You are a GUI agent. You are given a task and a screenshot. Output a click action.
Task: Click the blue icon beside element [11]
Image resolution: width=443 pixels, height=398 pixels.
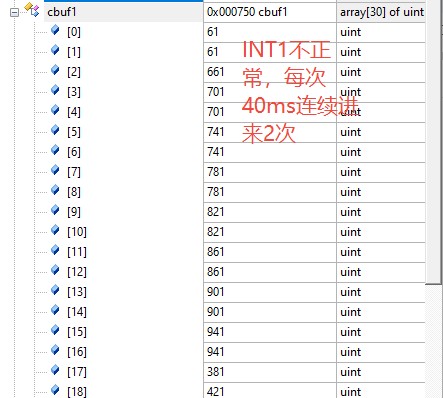coord(55,250)
